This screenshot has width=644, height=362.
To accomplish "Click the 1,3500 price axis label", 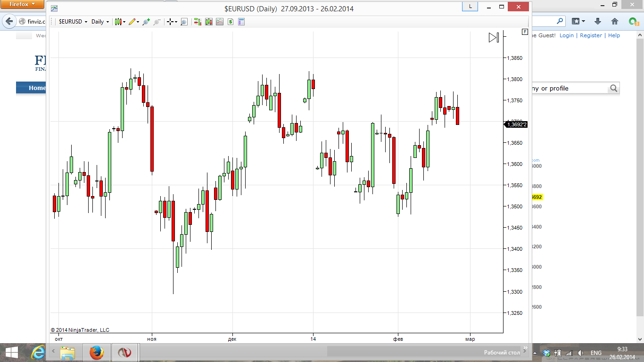I will coord(515,206).
